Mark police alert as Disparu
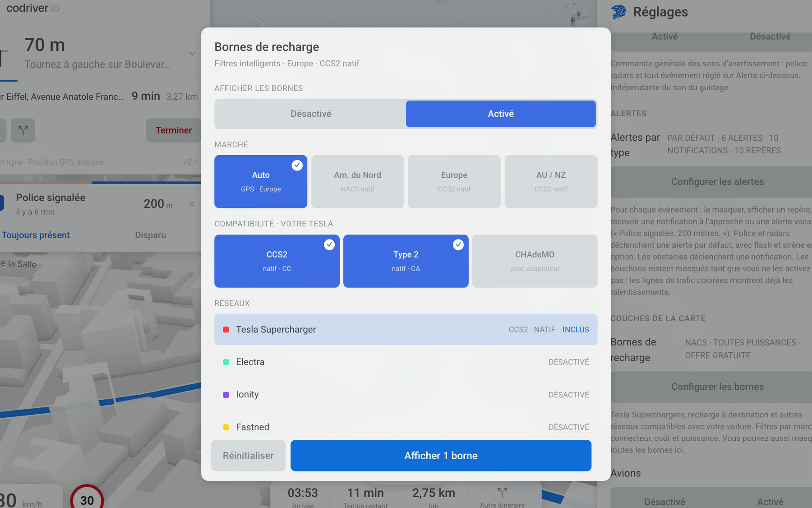The image size is (812, 508). click(x=150, y=235)
